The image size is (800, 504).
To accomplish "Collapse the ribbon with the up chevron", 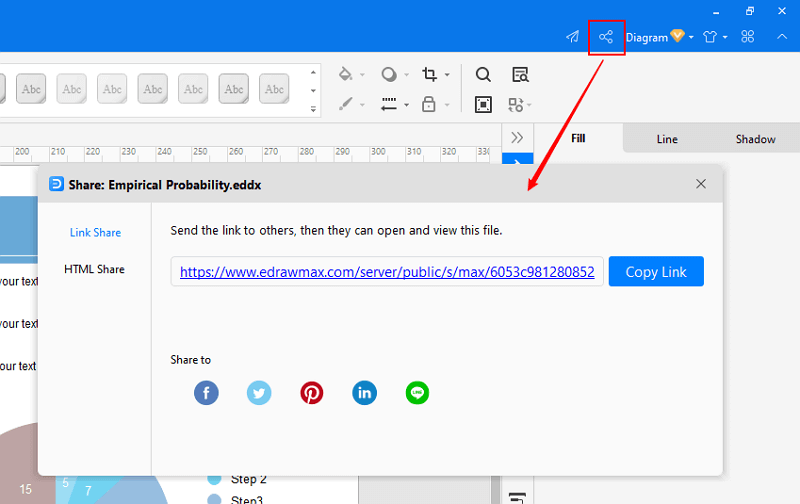I will [x=782, y=37].
